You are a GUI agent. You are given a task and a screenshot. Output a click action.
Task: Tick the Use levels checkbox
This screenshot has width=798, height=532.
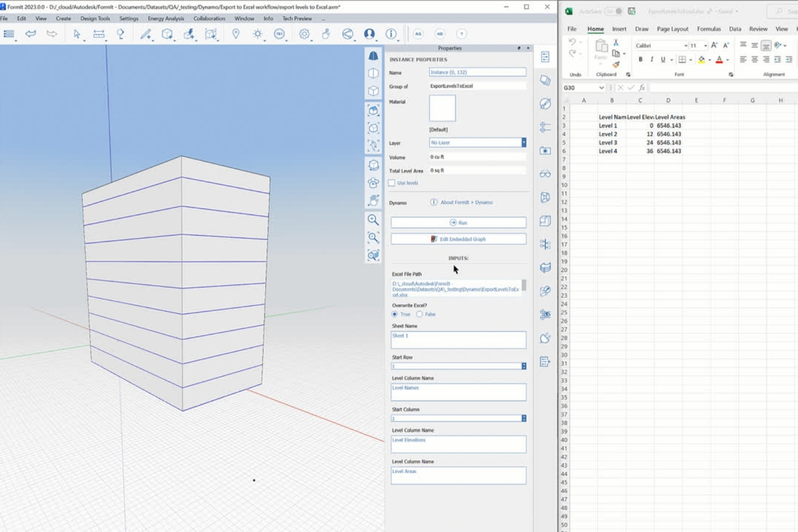(392, 183)
